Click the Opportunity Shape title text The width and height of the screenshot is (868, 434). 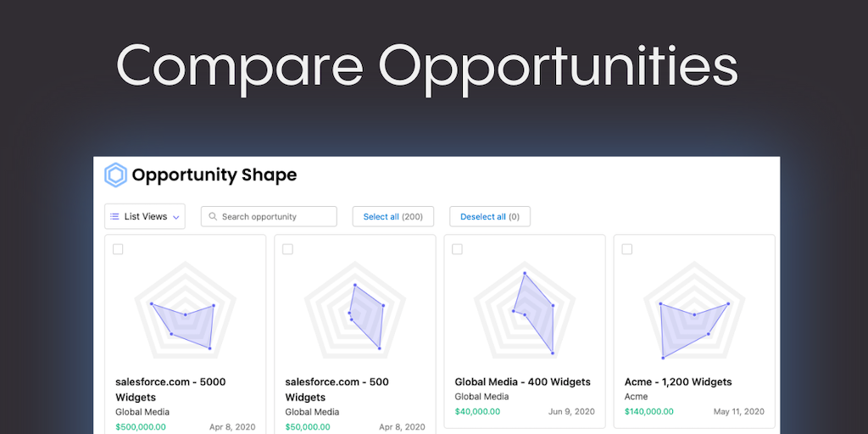pyautogui.click(x=214, y=175)
